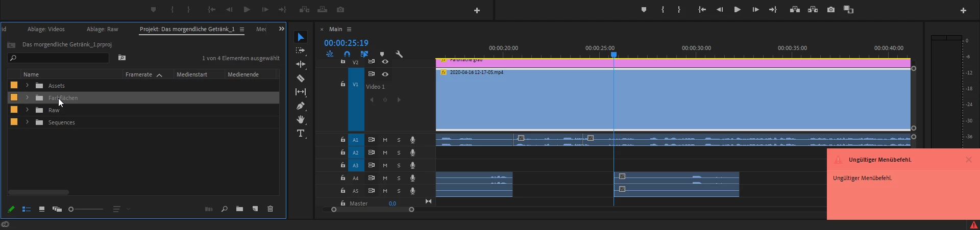The image size is (980, 230).
Task: Expand the Raw bin
Action: 27,110
